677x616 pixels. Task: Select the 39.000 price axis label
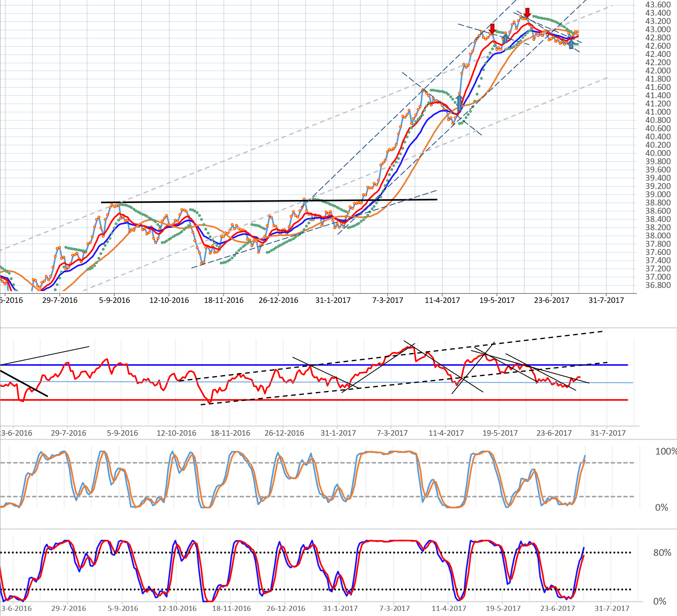pyautogui.click(x=658, y=194)
